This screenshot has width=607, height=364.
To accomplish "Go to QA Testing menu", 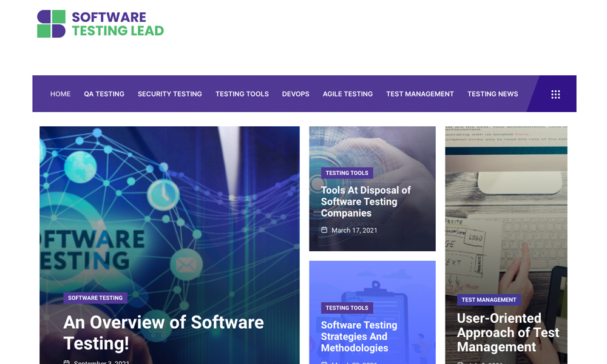I will 104,94.
